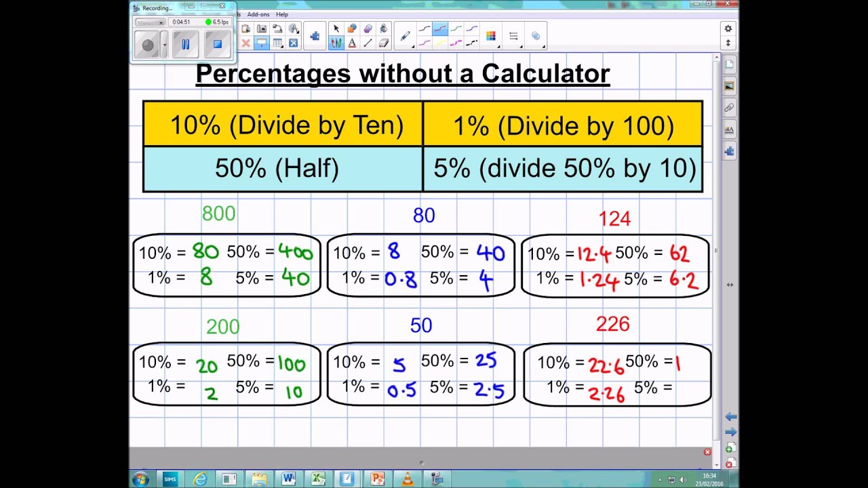Select the Pens tool

click(x=336, y=43)
